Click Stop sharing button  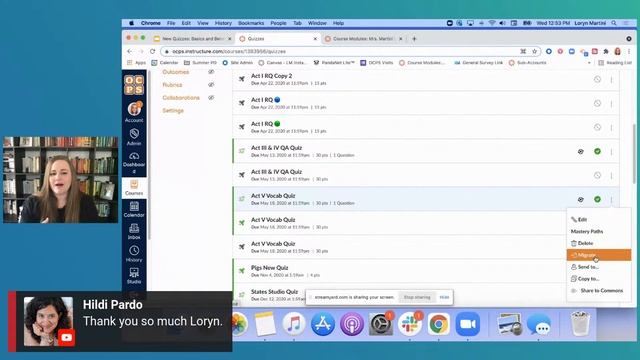(x=417, y=297)
